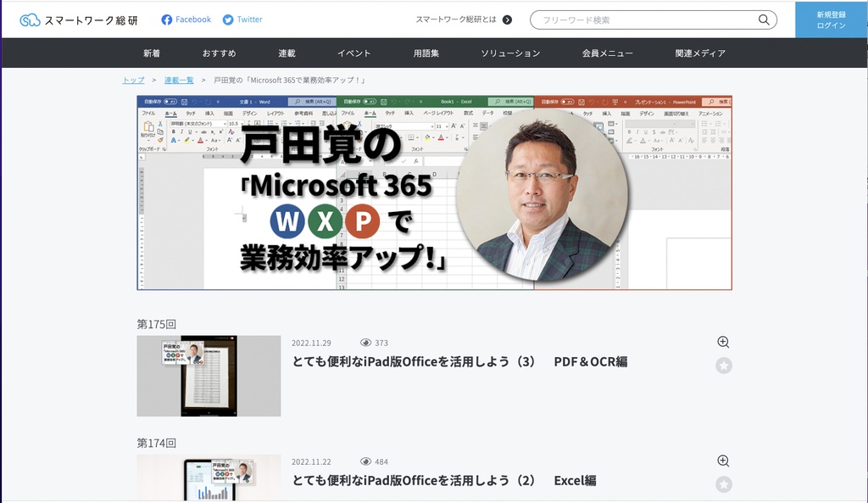Toggle favorite star for 第175回 article

click(724, 366)
